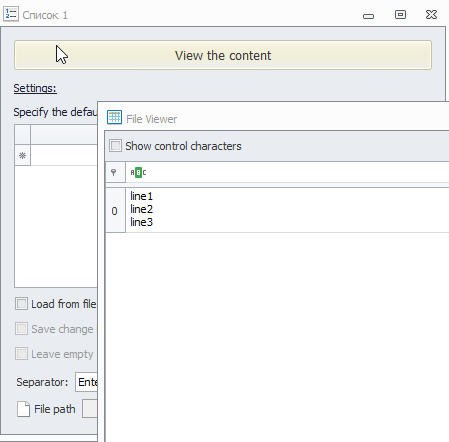The height and width of the screenshot is (442, 449).
Task: Minimize the Список 1 window
Action: point(368,16)
